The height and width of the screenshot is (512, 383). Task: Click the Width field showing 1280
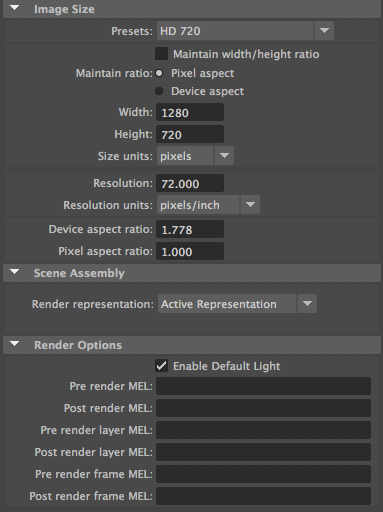pyautogui.click(x=190, y=112)
